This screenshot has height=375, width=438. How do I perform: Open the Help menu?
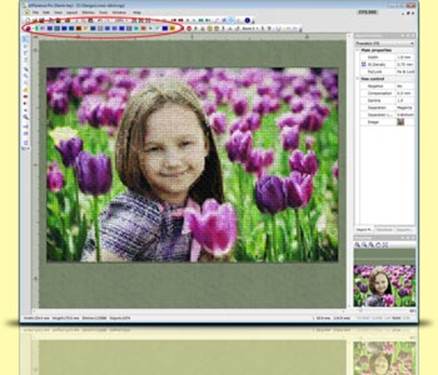pyautogui.click(x=137, y=13)
